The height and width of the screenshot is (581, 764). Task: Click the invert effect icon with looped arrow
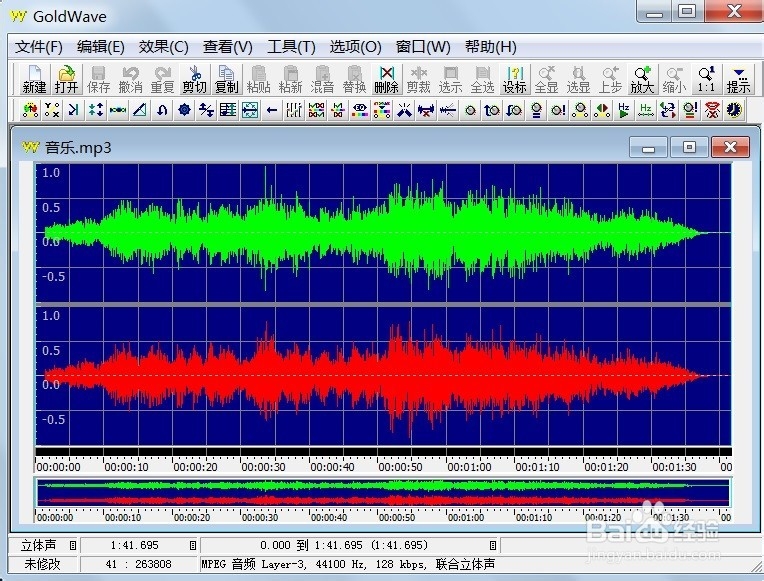162,110
